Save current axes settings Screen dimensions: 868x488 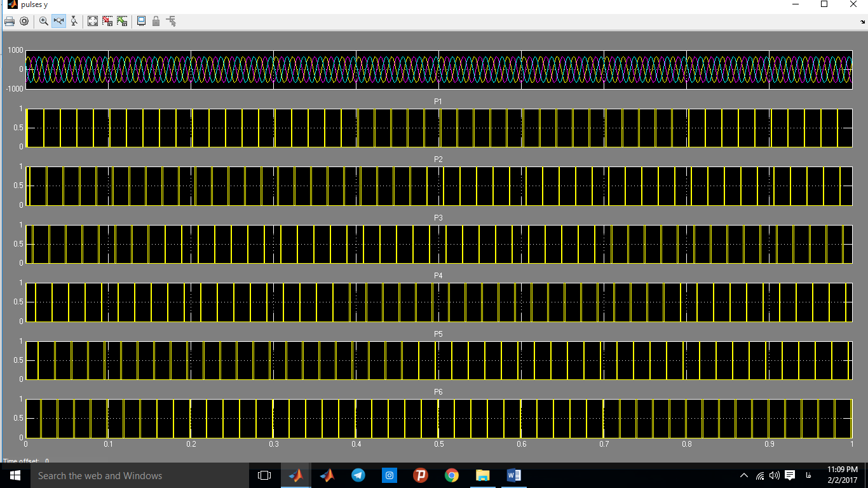coord(107,21)
